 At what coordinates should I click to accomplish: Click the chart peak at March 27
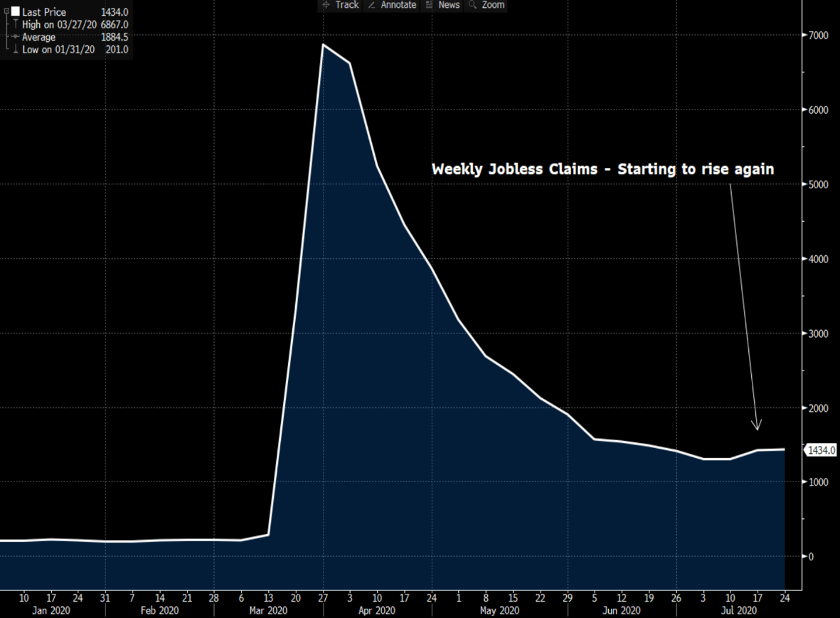tap(324, 45)
